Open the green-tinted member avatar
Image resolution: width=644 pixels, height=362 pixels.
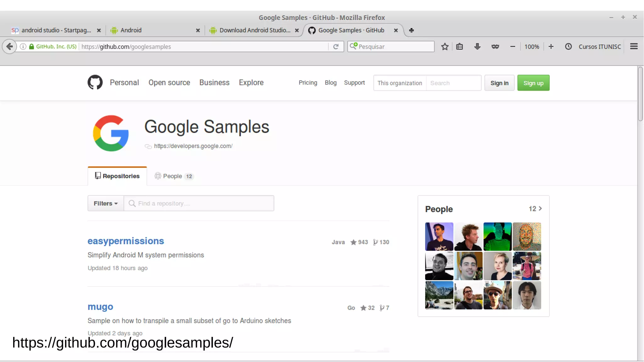click(497, 237)
